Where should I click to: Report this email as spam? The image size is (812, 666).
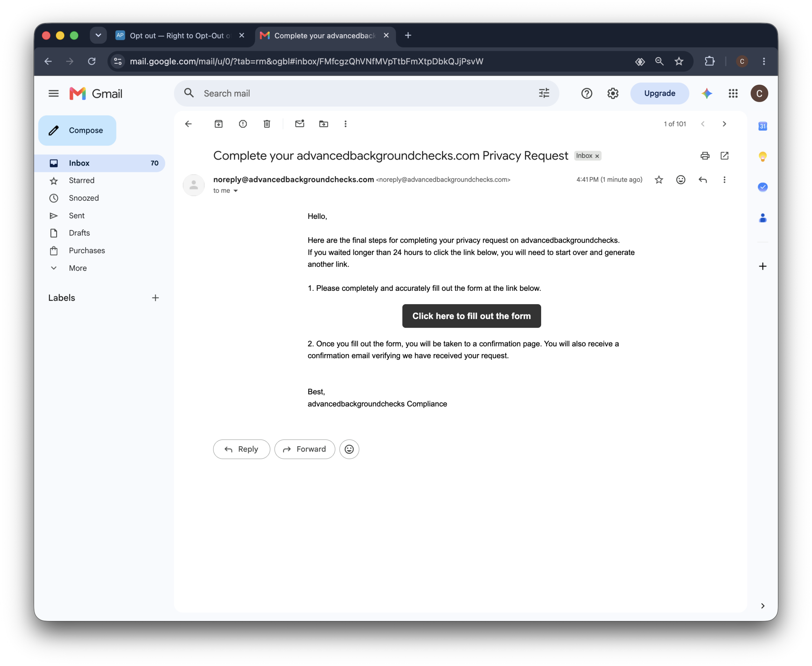pyautogui.click(x=243, y=124)
